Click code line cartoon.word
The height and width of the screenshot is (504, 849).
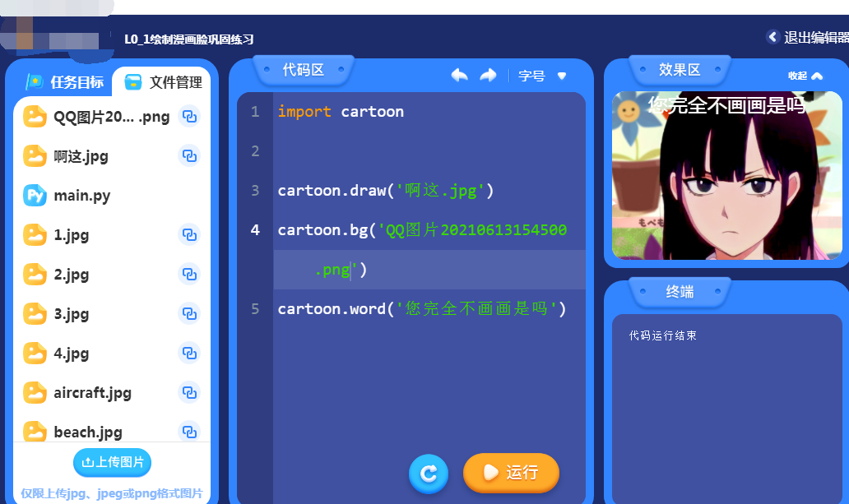coord(422,308)
